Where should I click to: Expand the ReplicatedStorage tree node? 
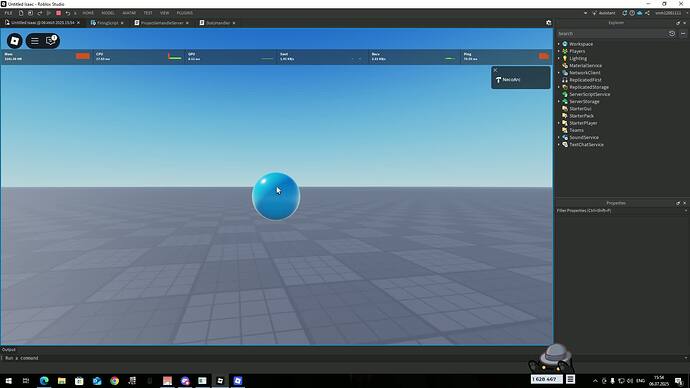click(x=559, y=87)
